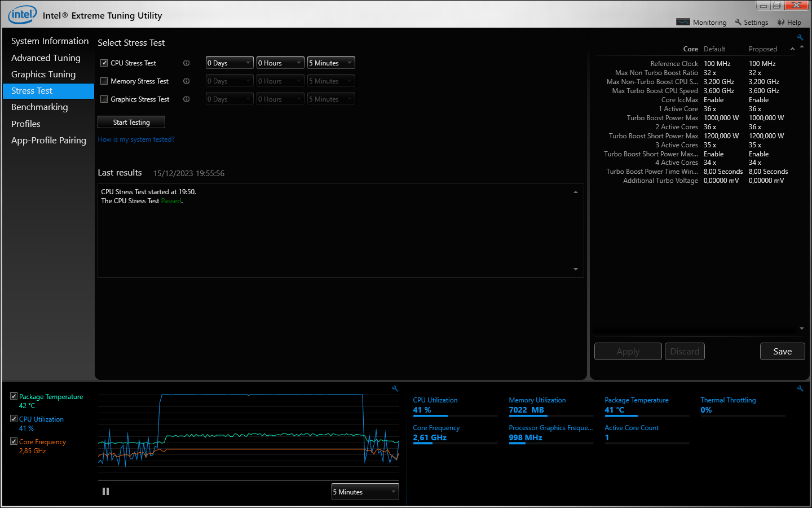Open System Information section
This screenshot has height=508, width=812.
pos(50,41)
